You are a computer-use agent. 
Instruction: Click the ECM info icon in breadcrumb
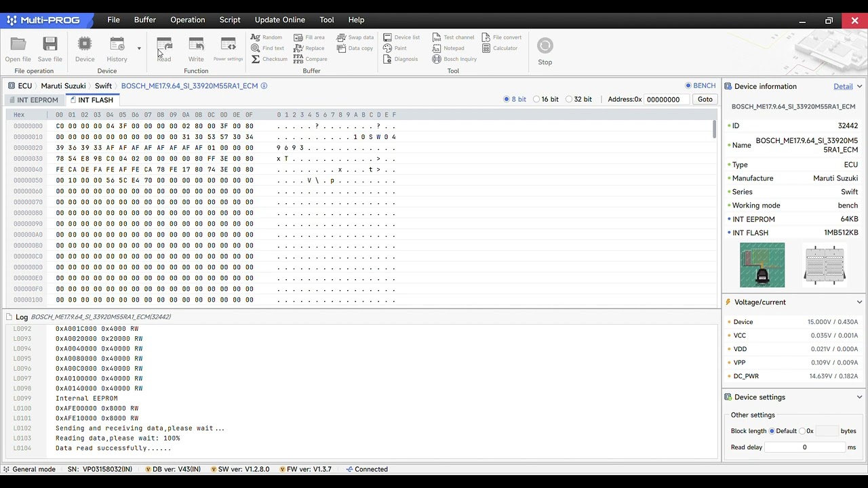(x=264, y=86)
